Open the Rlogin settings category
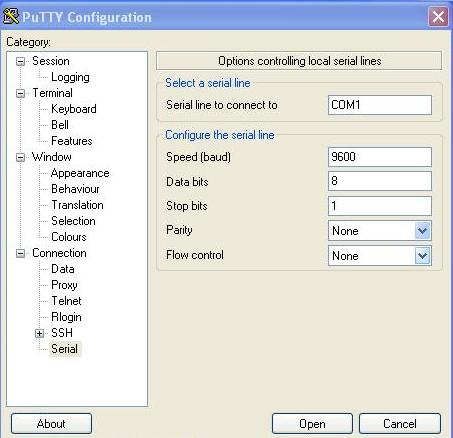This screenshot has height=438, width=453. (66, 317)
